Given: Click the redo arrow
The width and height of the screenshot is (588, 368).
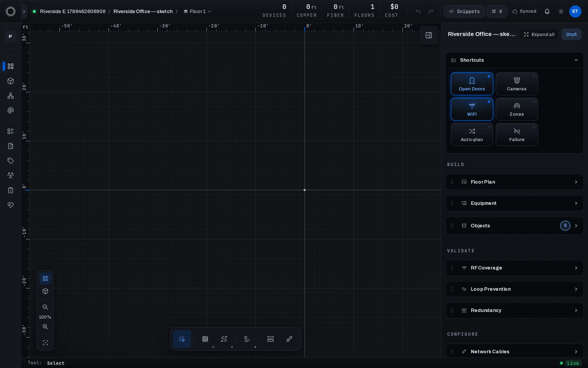Looking at the screenshot, I should (x=431, y=11).
